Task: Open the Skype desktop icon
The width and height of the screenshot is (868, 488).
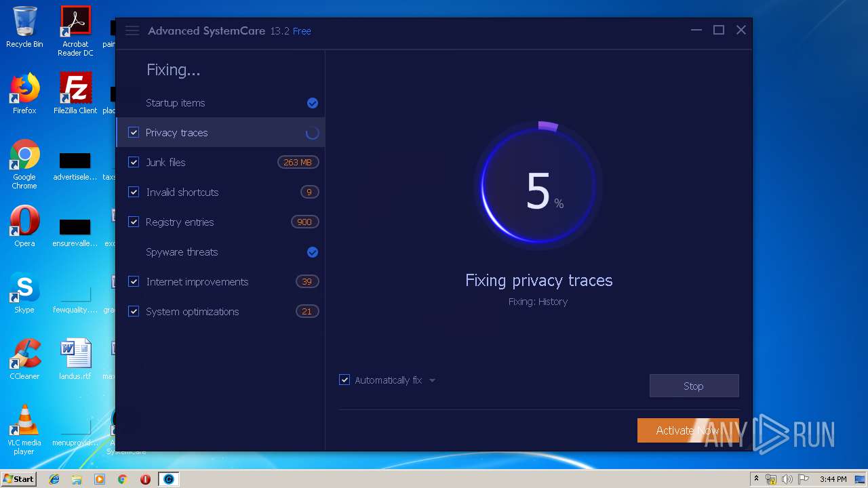Action: tap(24, 293)
